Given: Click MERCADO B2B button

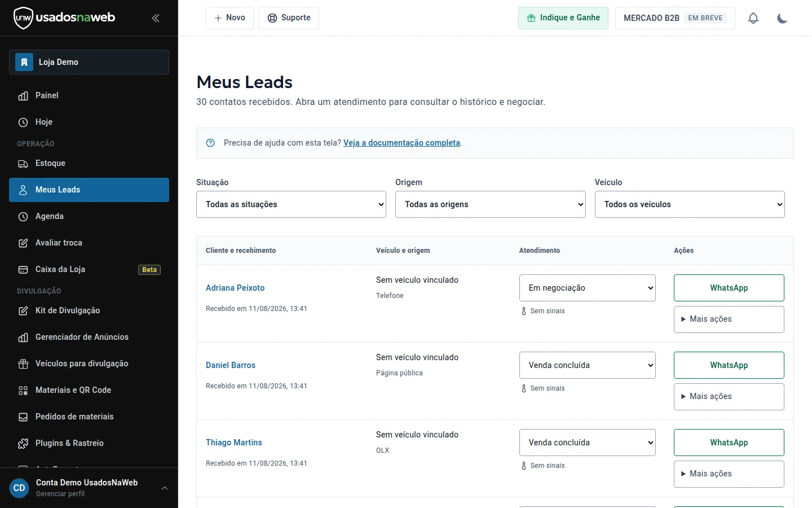Looking at the screenshot, I should pos(675,18).
